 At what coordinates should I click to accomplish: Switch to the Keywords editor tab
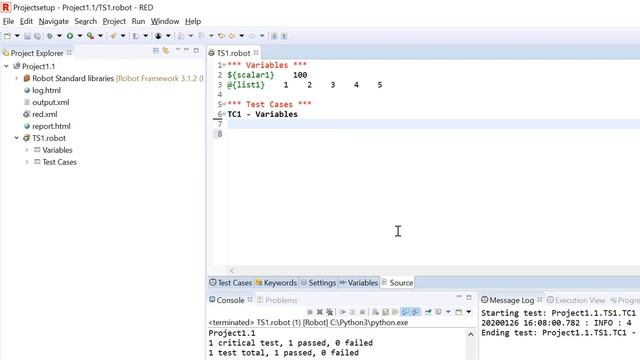tap(276, 282)
